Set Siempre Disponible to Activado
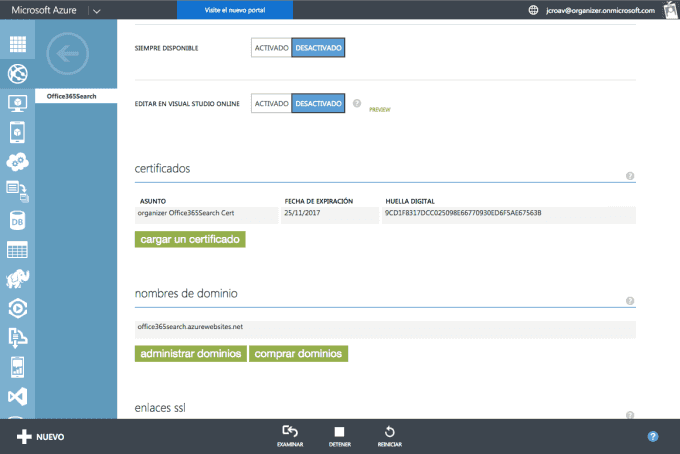Screen dimensions: 680x454 pos(271,48)
